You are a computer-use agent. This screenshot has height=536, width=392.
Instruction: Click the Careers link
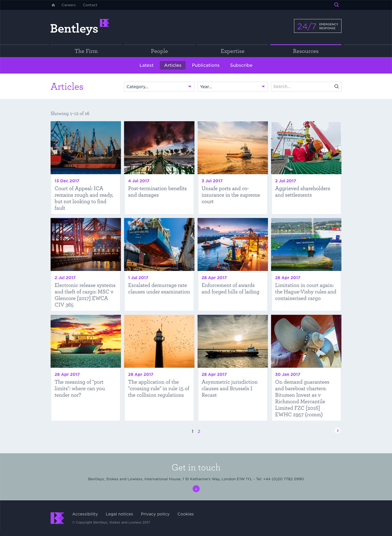pyautogui.click(x=69, y=5)
